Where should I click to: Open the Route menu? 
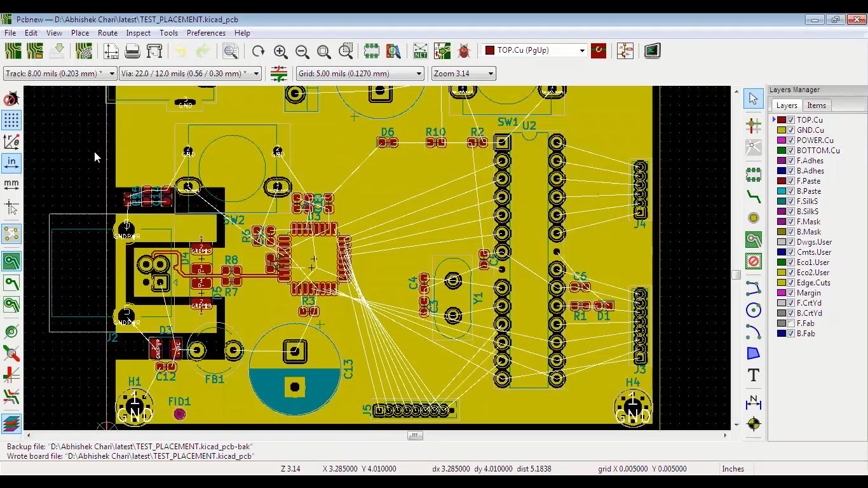(x=107, y=33)
